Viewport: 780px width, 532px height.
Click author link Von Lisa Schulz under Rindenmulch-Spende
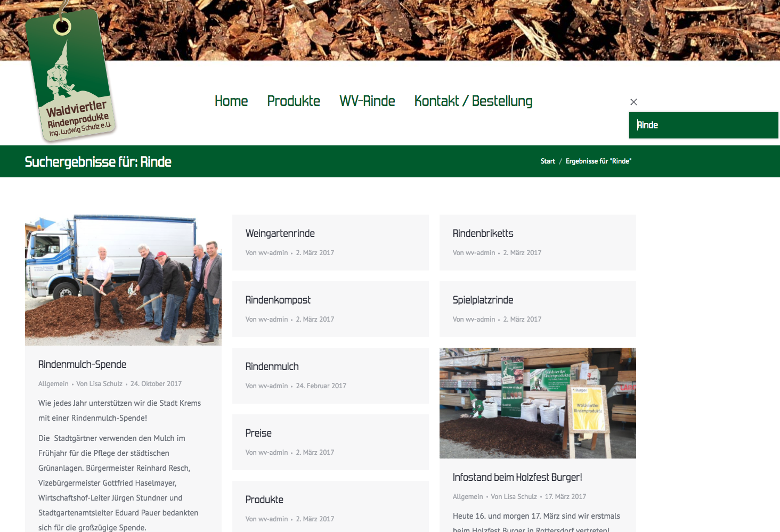(99, 383)
